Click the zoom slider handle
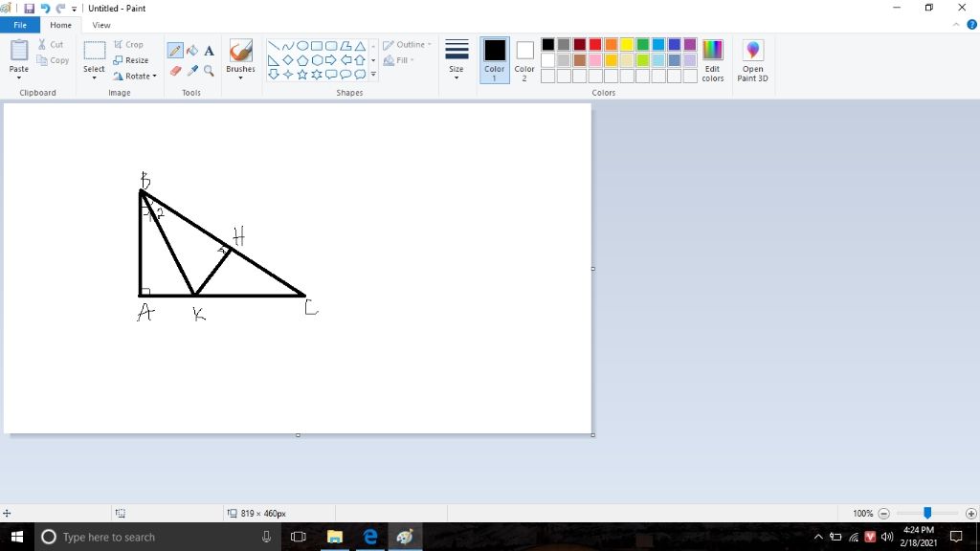Screen dimensions: 980x551 coord(927,513)
